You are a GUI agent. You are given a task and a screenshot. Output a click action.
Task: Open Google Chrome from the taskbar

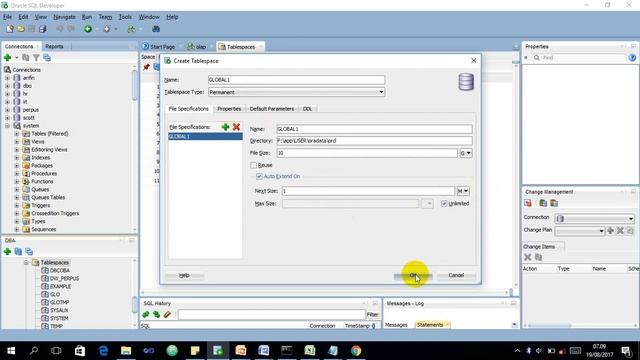(356, 351)
